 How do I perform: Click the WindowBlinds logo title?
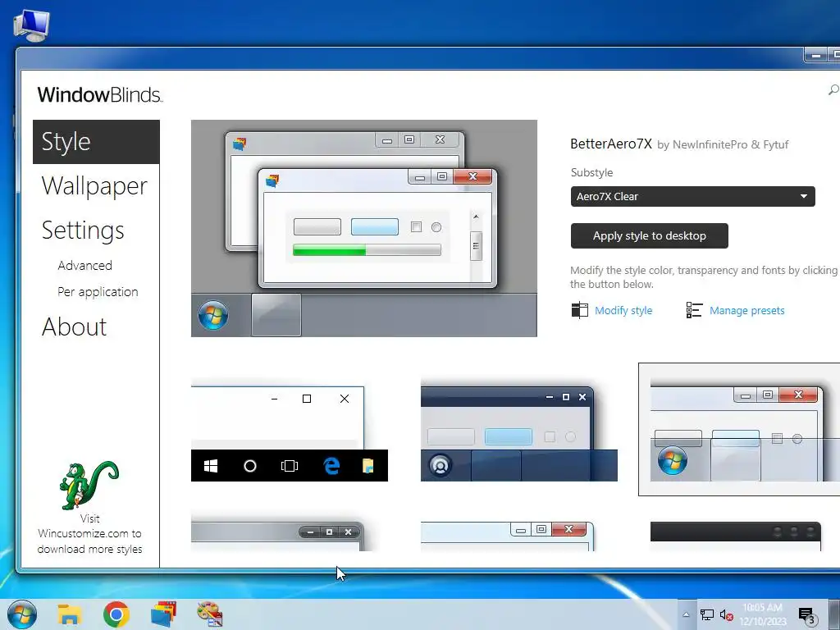[x=99, y=95]
